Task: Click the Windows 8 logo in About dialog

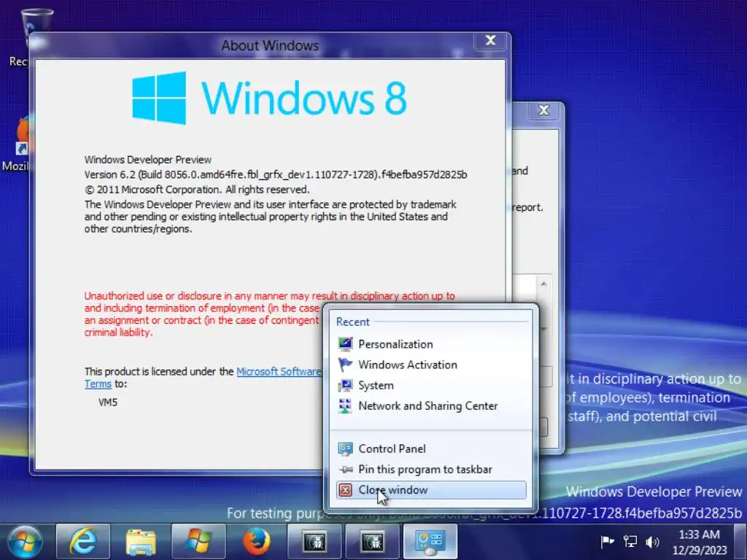Action: click(x=270, y=98)
